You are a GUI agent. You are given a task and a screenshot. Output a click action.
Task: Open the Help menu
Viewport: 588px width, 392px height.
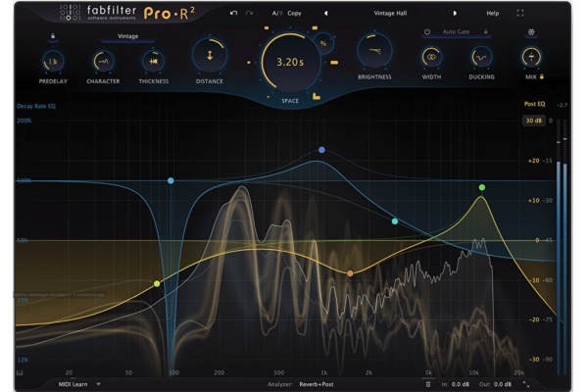pyautogui.click(x=492, y=13)
